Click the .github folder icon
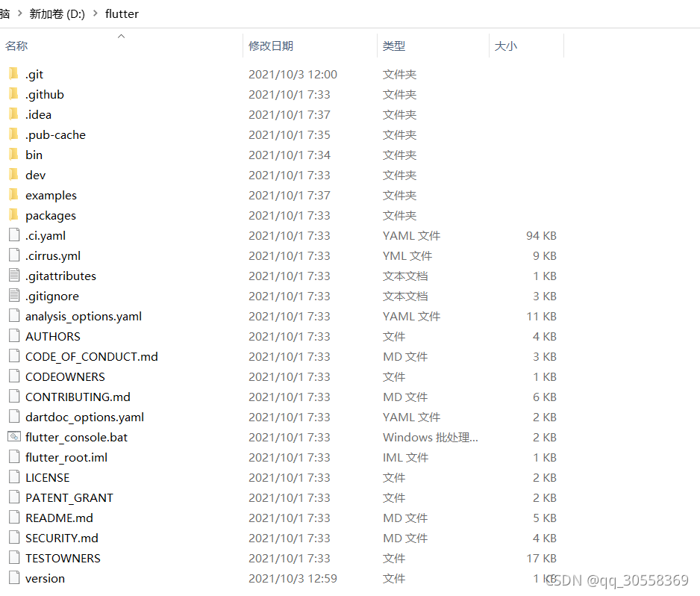Viewport: 700px width, 596px height. point(14,93)
